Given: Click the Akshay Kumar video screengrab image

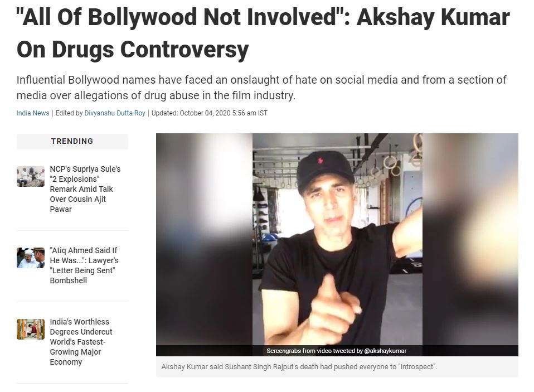Looking at the screenshot, I should (337, 239).
